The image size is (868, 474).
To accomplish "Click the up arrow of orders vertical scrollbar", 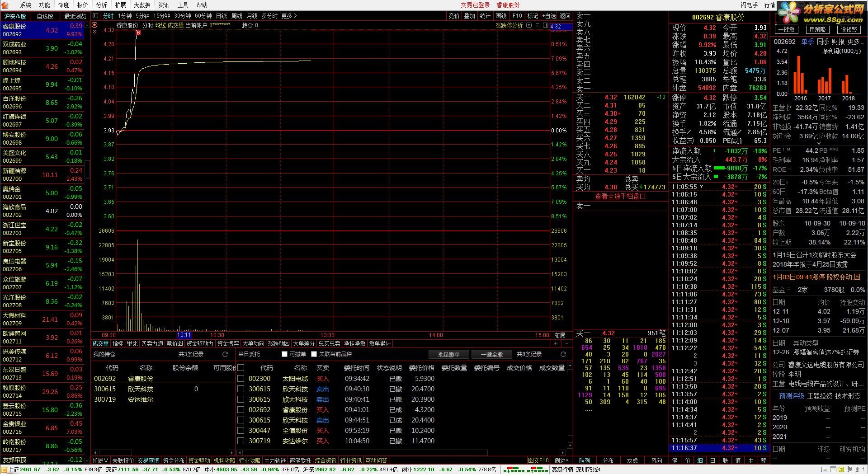I will [x=570, y=365].
